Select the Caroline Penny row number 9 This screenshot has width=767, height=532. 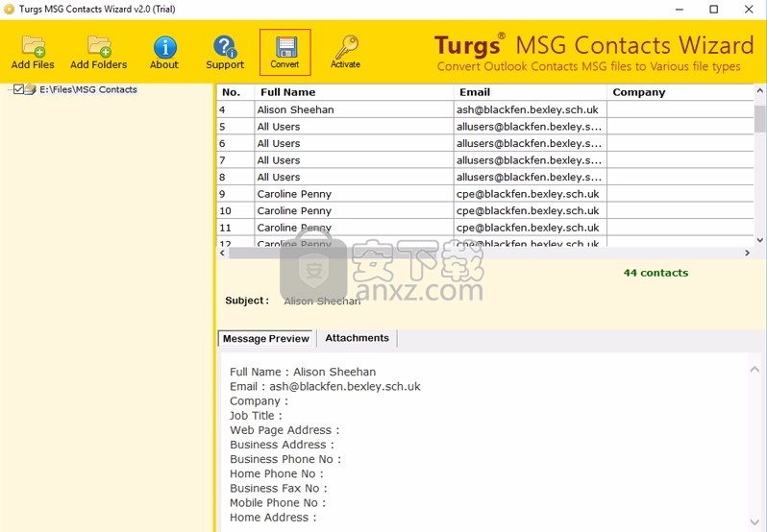(485, 194)
